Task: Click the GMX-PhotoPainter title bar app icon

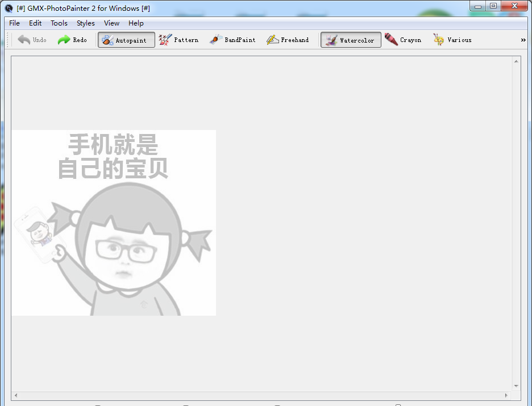Action: pos(9,9)
